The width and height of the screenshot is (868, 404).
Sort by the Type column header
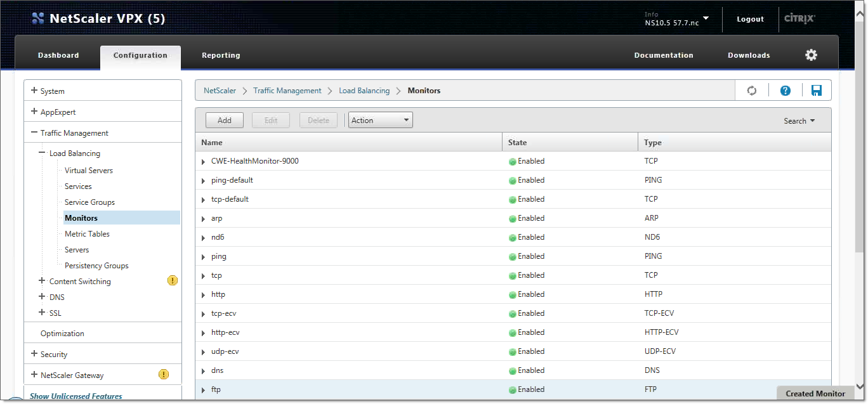coord(734,142)
